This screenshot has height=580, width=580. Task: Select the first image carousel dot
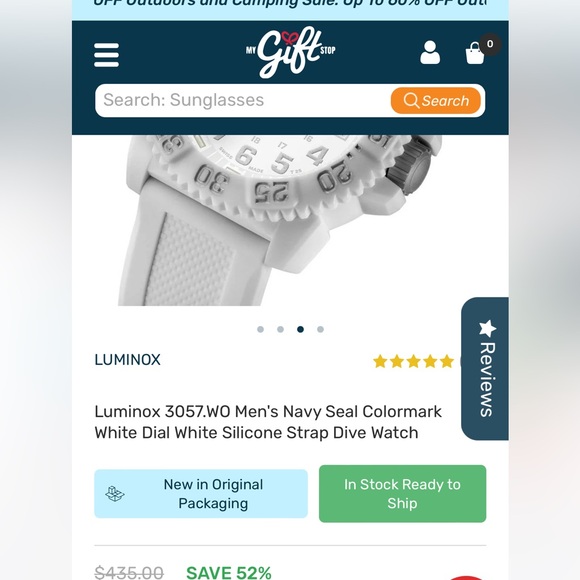260,329
